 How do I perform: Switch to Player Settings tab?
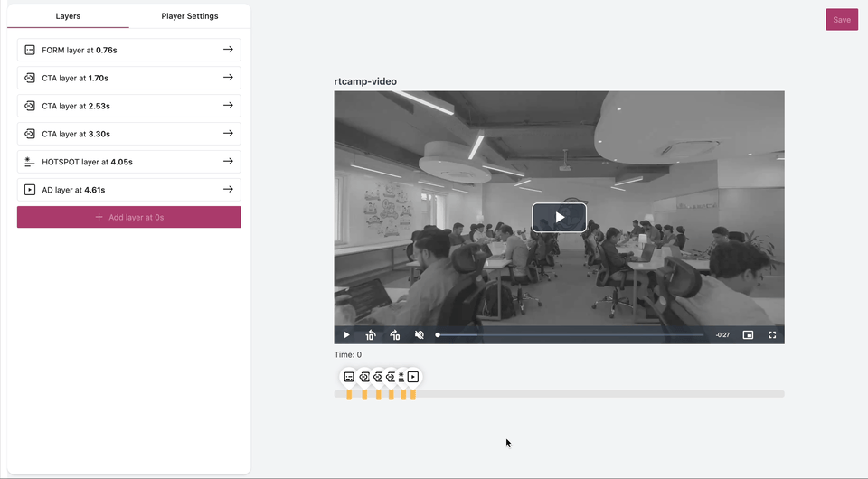pyautogui.click(x=189, y=16)
